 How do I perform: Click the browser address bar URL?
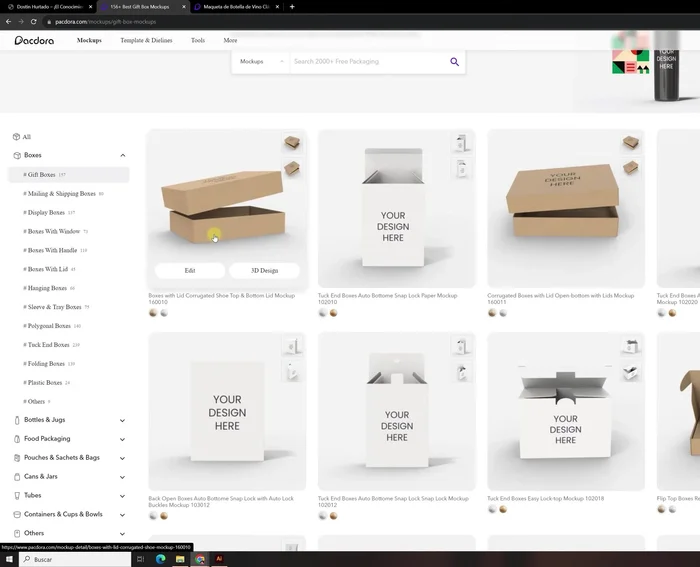tap(106, 21)
